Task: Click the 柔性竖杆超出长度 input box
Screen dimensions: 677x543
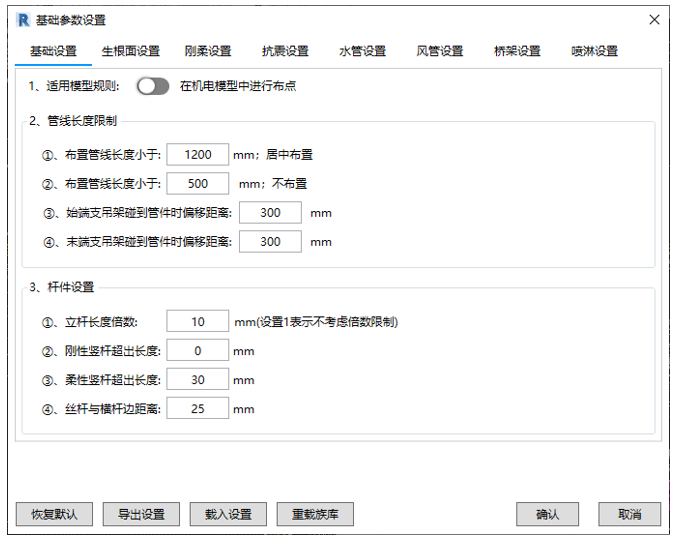Action: click(x=198, y=380)
